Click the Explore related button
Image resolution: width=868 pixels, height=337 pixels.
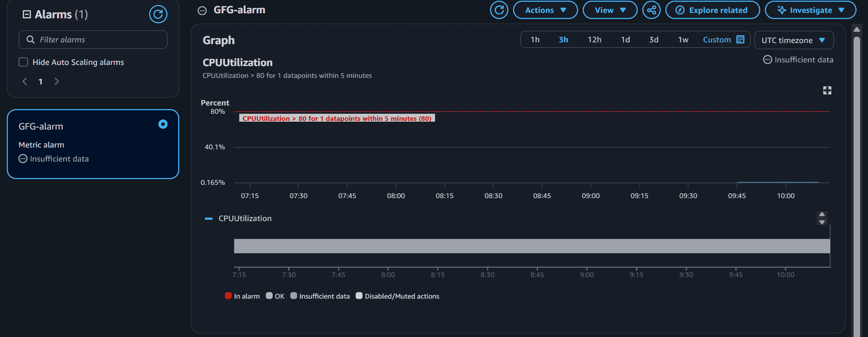[x=712, y=10]
